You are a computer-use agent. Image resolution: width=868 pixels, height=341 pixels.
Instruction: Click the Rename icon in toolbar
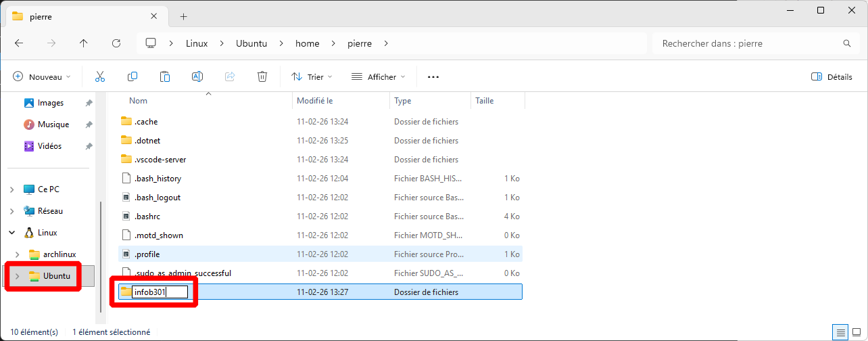pyautogui.click(x=197, y=77)
